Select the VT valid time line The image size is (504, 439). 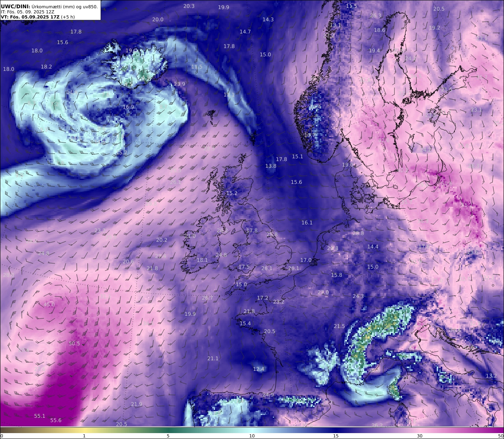pos(38,17)
